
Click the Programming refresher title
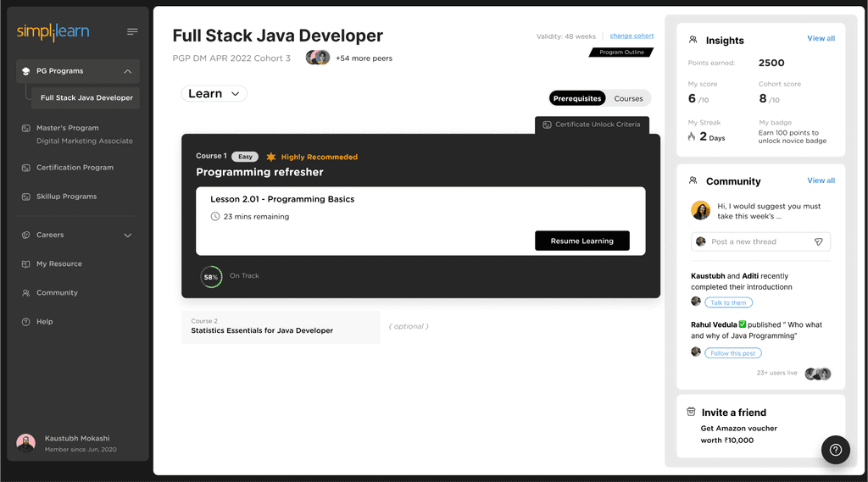pos(259,172)
